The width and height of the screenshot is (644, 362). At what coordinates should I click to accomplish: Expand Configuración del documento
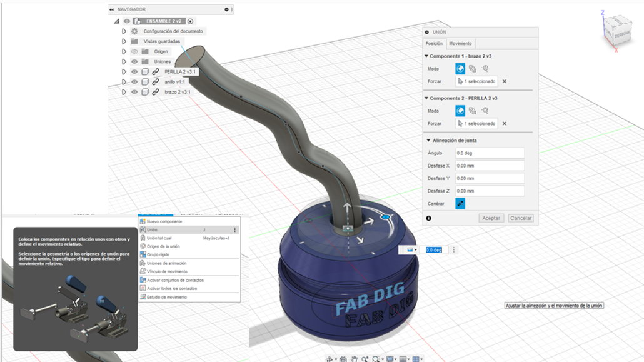[124, 31]
